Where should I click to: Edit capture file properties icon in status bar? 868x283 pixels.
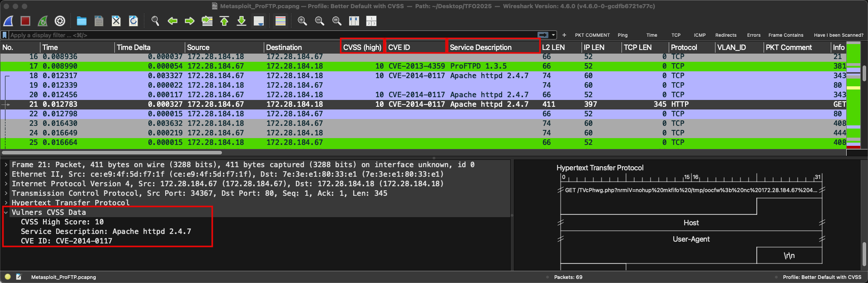[19, 277]
